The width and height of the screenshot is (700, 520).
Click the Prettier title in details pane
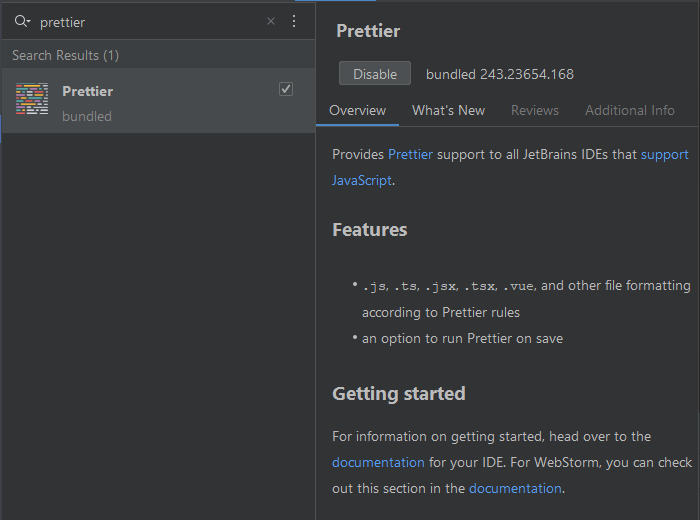(368, 31)
